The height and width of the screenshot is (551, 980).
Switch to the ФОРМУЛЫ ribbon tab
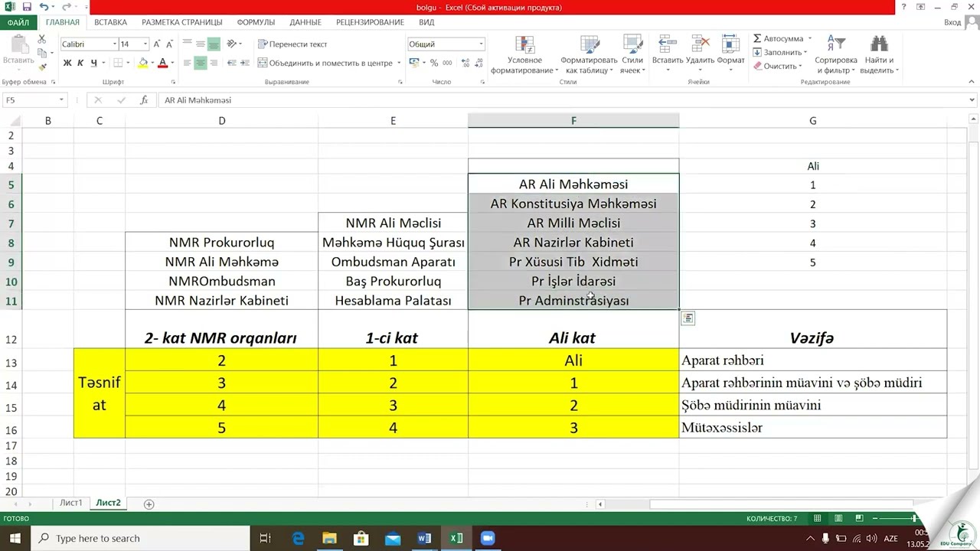(x=256, y=22)
